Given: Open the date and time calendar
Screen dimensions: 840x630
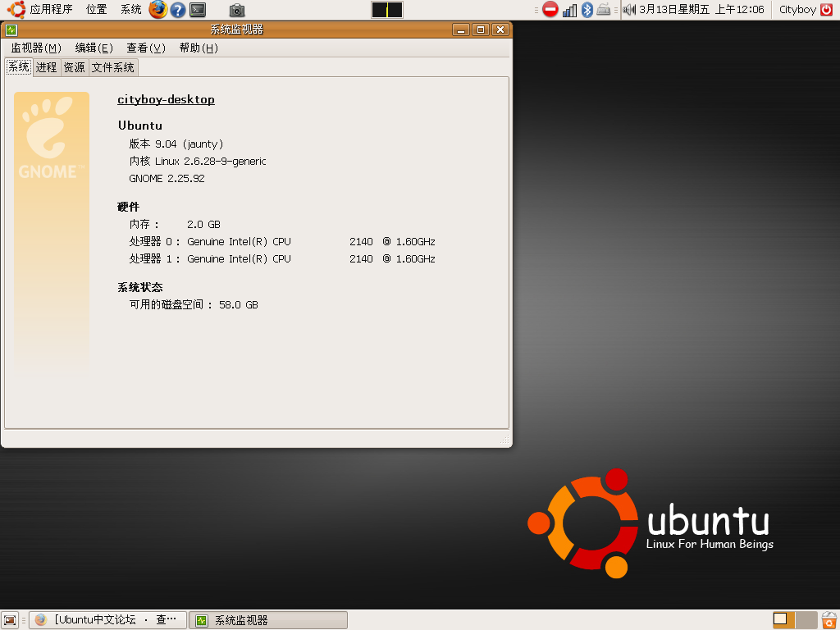Looking at the screenshot, I should [x=702, y=10].
